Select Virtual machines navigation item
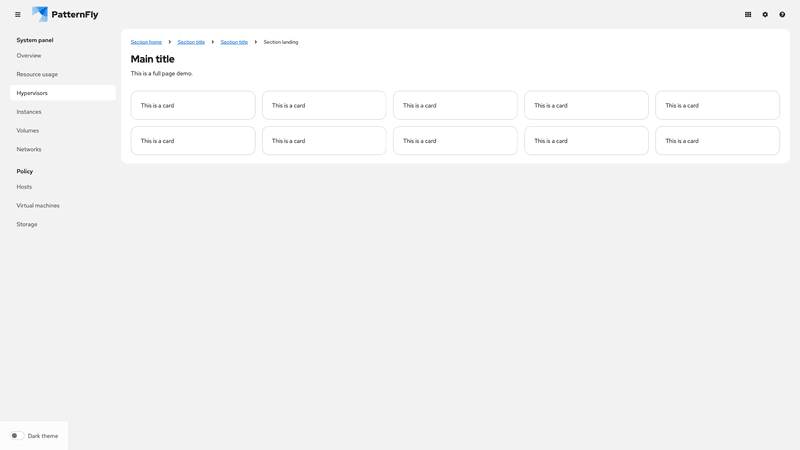This screenshot has width=800, height=450. point(38,206)
